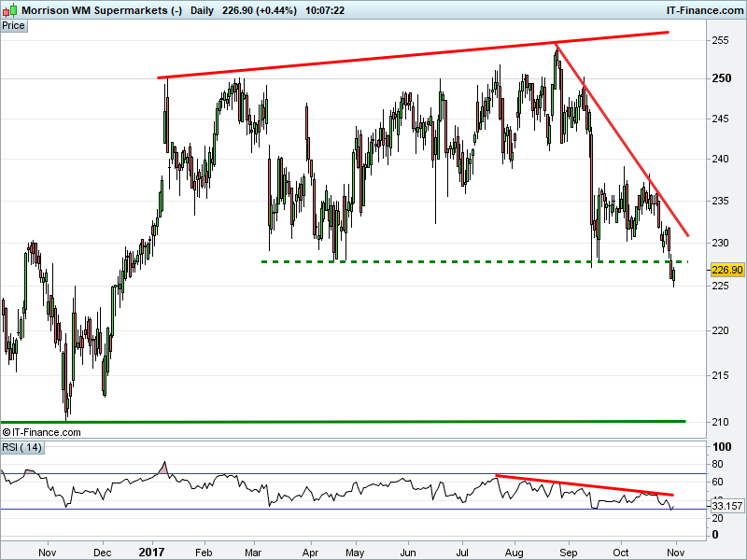This screenshot has height=560, width=747.
Task: Click the Jul label on time axis
Action: pos(462,553)
